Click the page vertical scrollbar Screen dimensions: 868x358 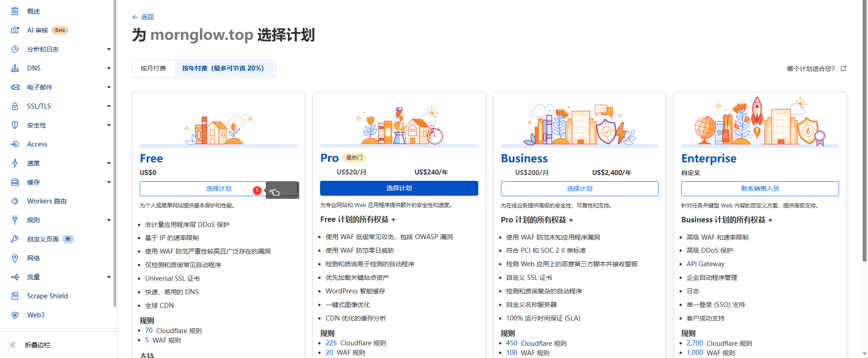(864, 136)
